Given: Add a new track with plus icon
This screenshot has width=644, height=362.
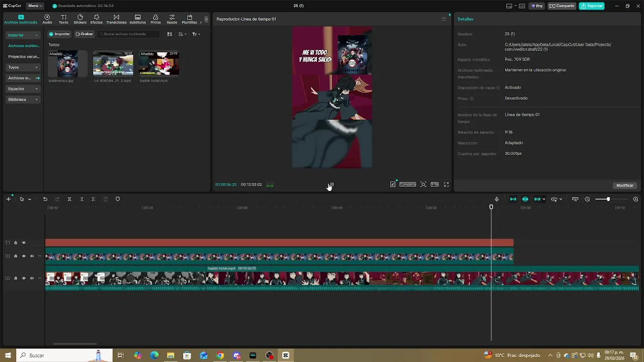Looking at the screenshot, I should tap(8, 199).
